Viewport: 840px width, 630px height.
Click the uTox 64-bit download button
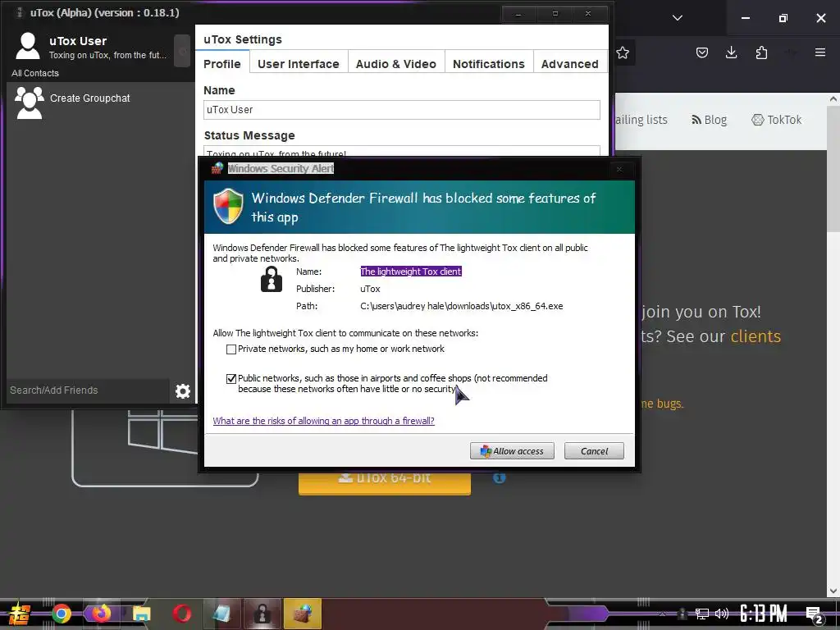(385, 482)
